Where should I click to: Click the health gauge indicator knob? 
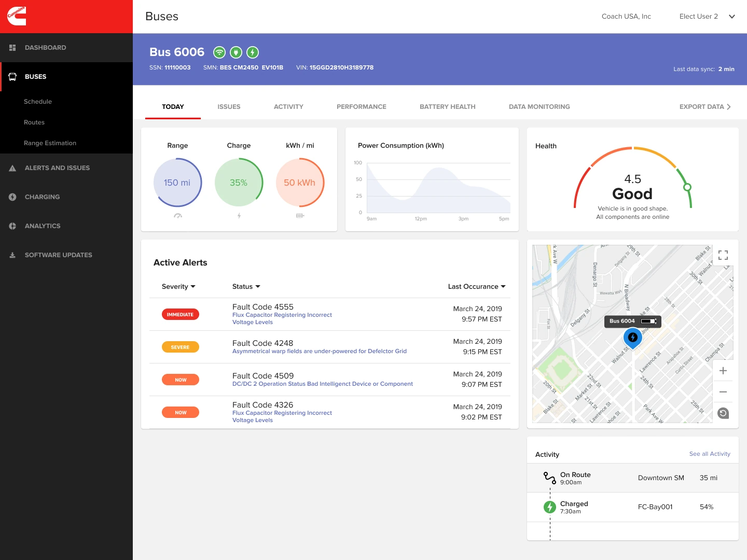pyautogui.click(x=687, y=187)
